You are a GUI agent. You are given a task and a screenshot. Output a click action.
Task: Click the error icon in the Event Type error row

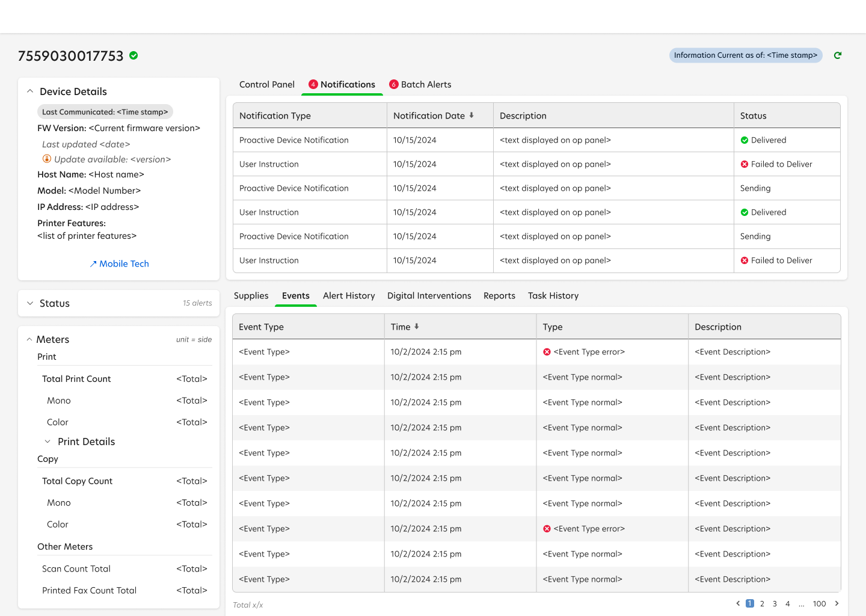coord(547,351)
